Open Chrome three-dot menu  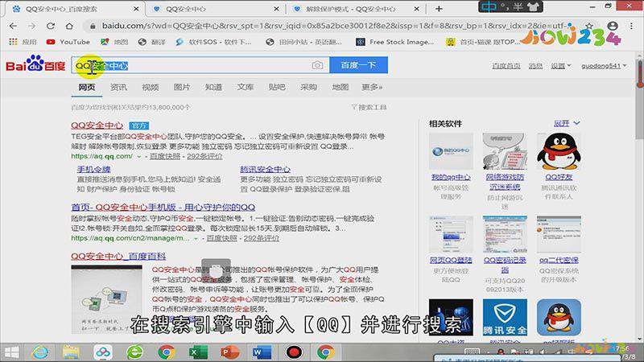pos(631,26)
